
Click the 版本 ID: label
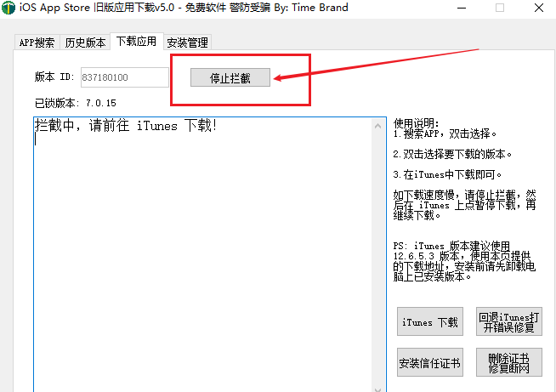[54, 77]
